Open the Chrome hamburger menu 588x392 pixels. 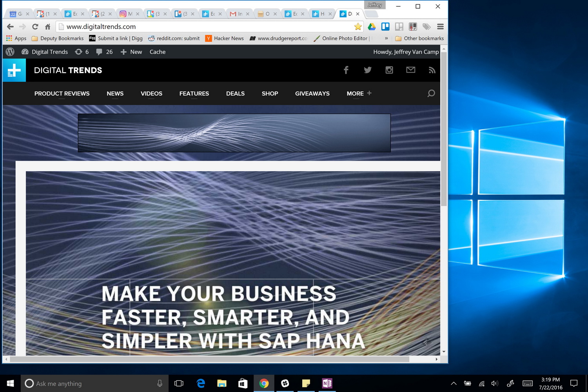coord(440,27)
